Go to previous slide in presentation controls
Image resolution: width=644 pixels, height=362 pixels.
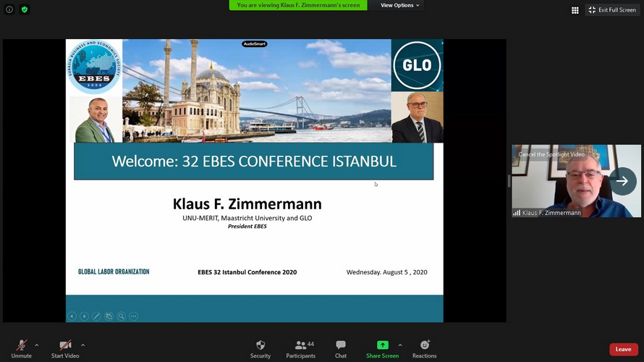click(72, 316)
